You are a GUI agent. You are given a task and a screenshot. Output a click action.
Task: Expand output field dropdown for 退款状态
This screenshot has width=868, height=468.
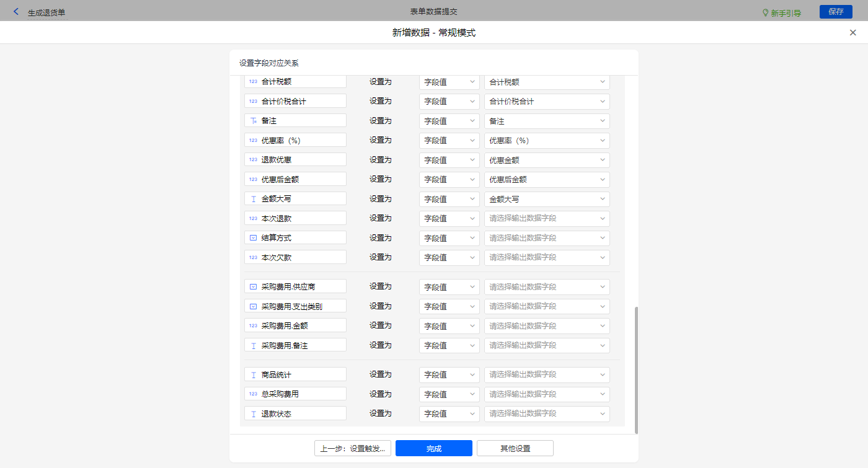coord(546,414)
